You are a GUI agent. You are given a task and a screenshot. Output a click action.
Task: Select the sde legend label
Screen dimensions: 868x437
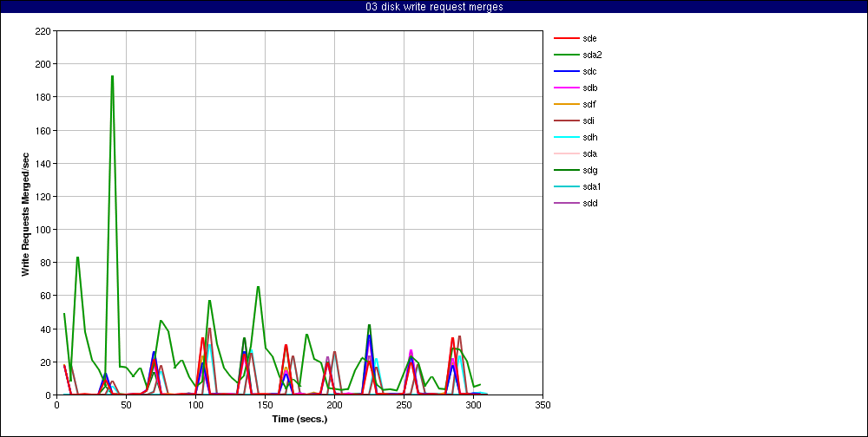click(x=589, y=39)
